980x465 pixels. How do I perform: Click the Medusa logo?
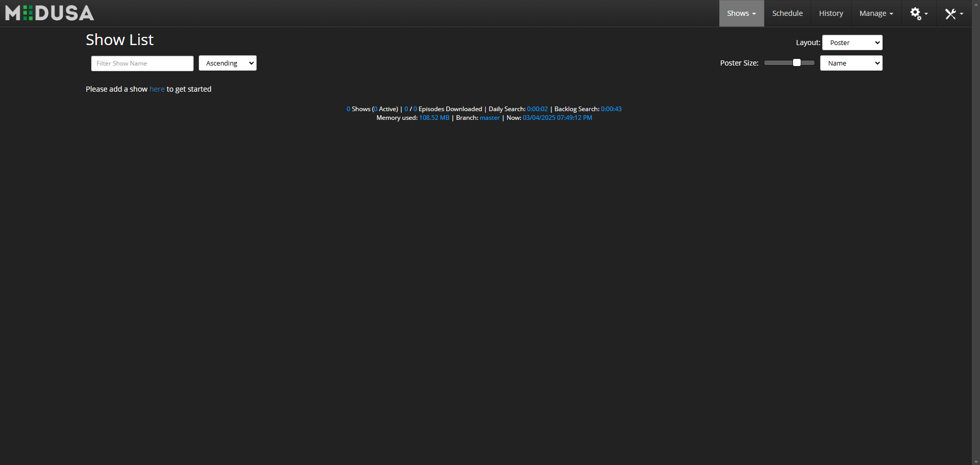50,13
